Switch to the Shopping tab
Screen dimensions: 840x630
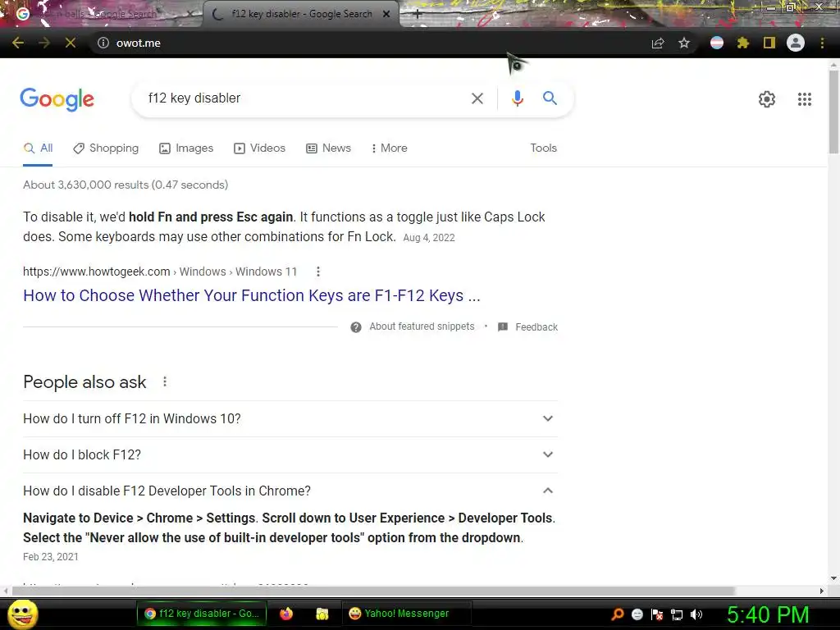click(x=106, y=148)
